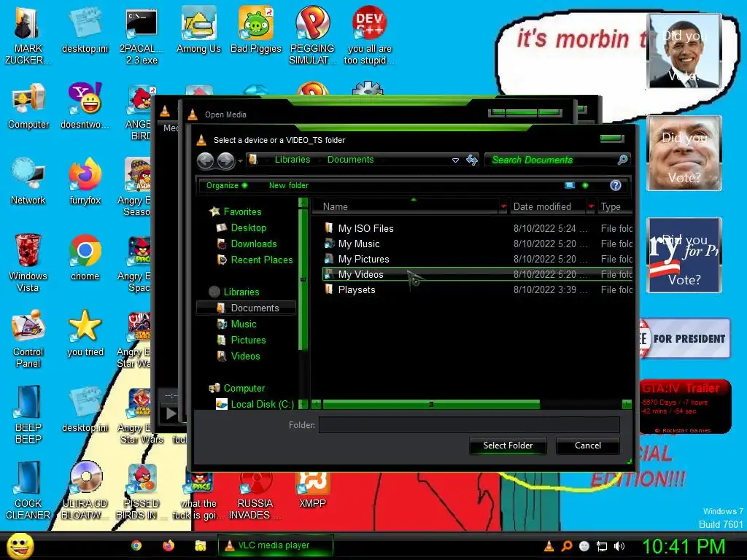This screenshot has height=560, width=747.
Task: Click the play button in VLC window
Action: [171, 413]
